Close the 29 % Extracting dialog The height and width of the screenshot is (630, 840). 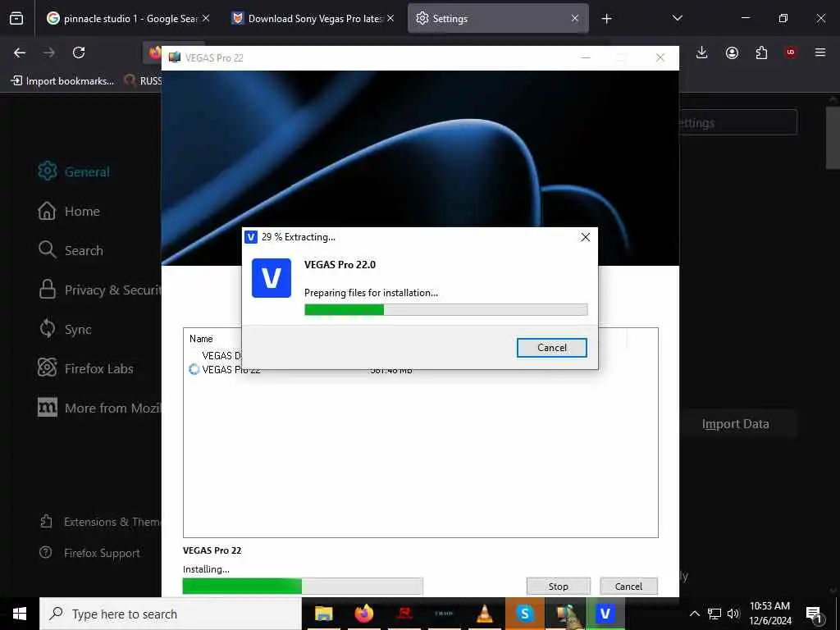586,237
